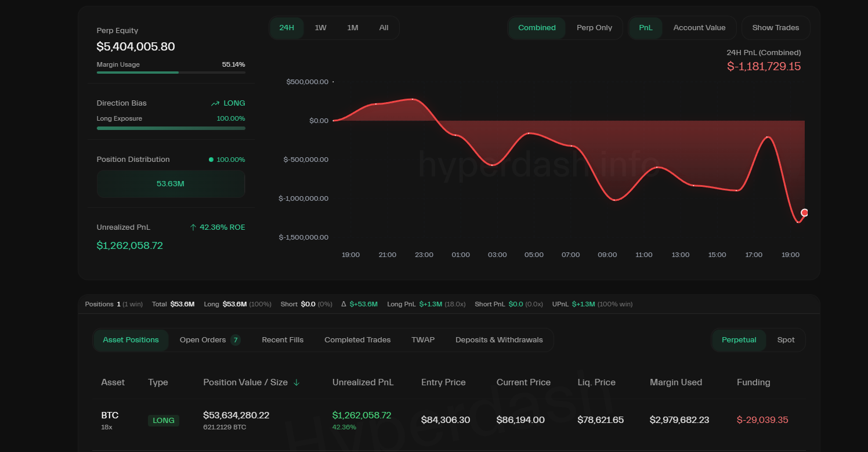
Task: Click the Show Trades button
Action: (x=775, y=28)
